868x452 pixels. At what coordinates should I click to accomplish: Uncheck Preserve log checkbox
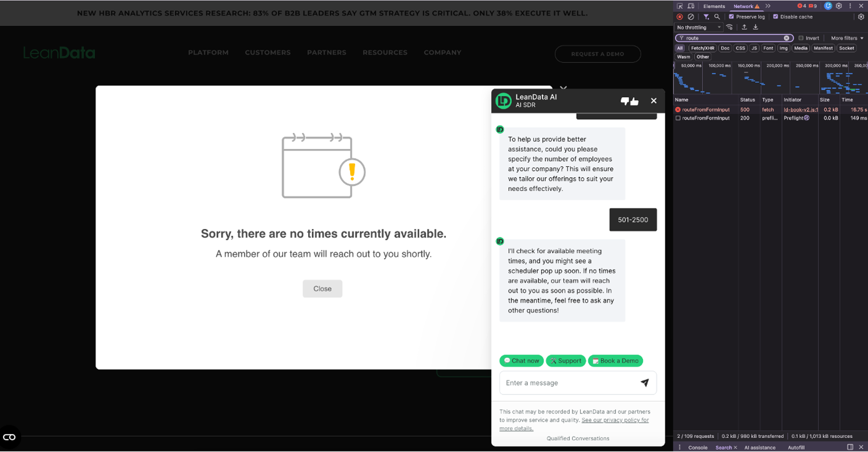coord(731,16)
